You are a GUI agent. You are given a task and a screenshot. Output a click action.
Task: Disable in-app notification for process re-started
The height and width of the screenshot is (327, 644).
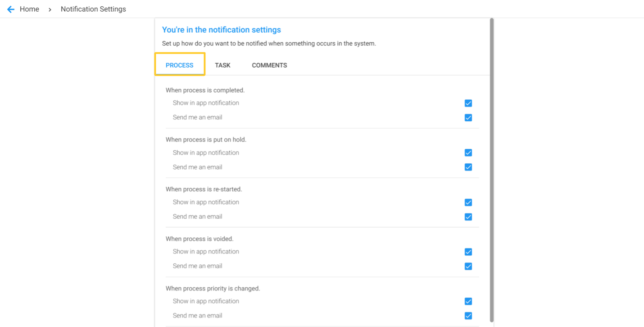[x=468, y=203]
